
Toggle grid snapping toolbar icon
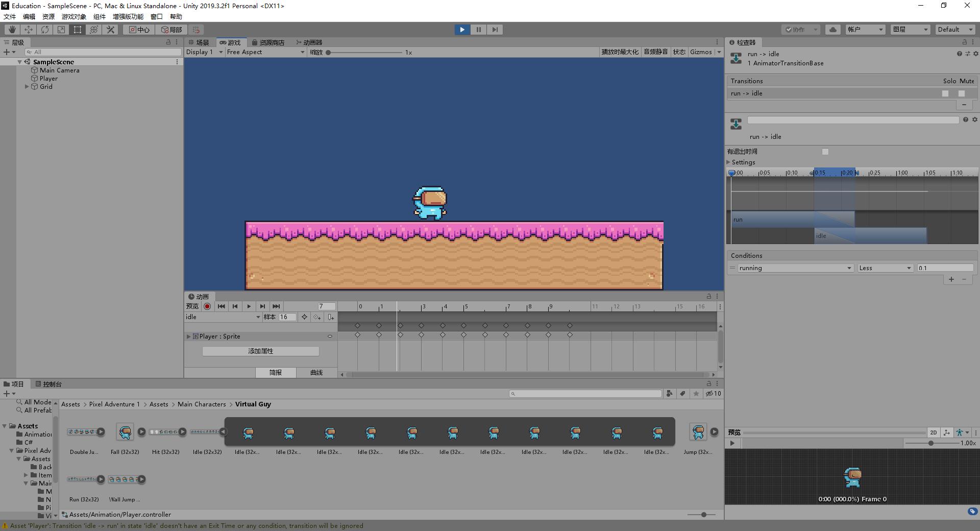[196, 30]
